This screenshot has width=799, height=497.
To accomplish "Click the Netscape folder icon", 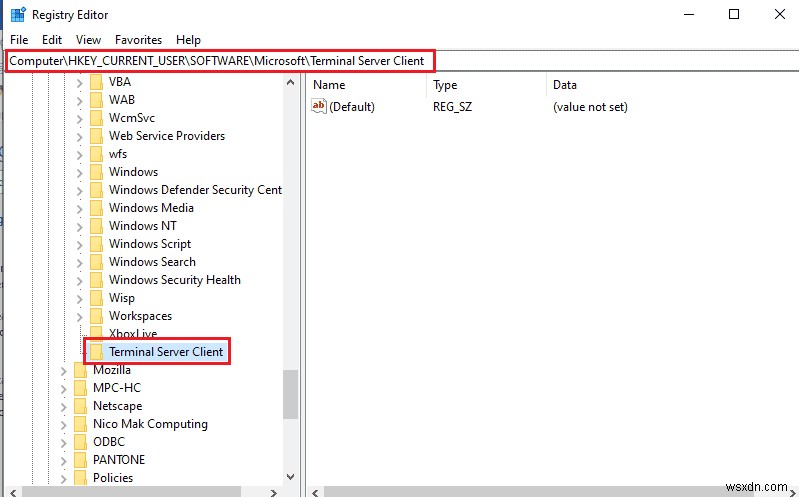I will [x=81, y=406].
